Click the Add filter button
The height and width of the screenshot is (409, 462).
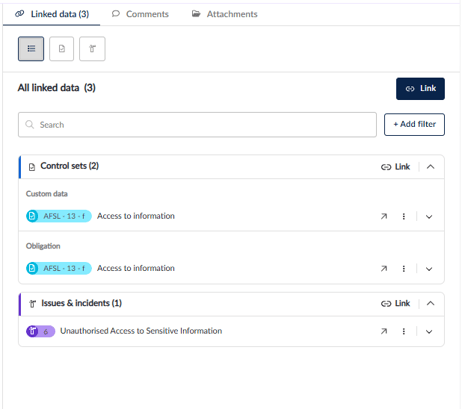[x=414, y=124]
